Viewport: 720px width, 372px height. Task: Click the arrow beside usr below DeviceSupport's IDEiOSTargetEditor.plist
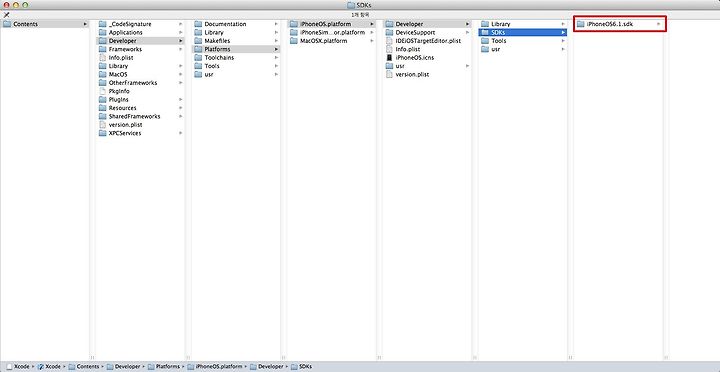[467, 66]
